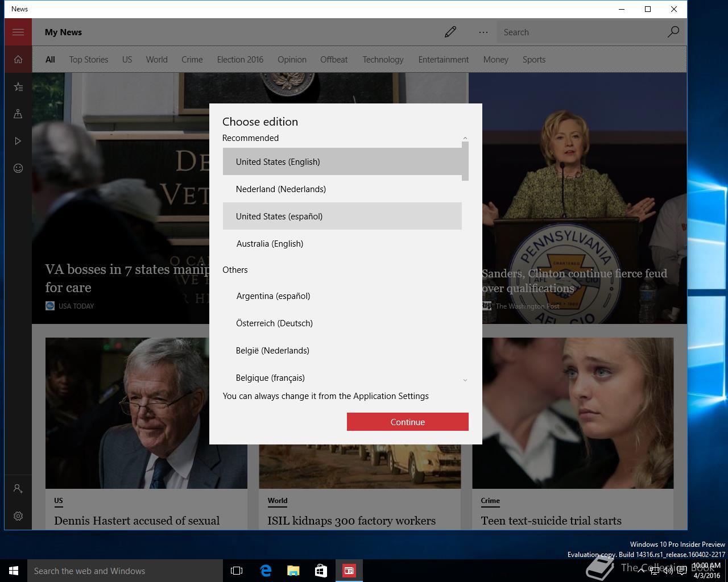Open the feedback smiley sidebar icon
728x582 pixels.
tap(18, 168)
